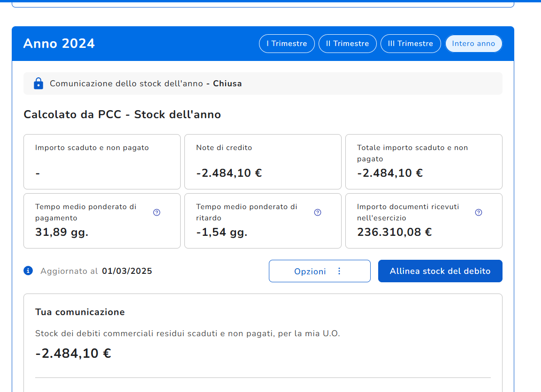The width and height of the screenshot is (541, 392).
Task: Click the 31,89 gg. payment time value
Action: tap(61, 232)
